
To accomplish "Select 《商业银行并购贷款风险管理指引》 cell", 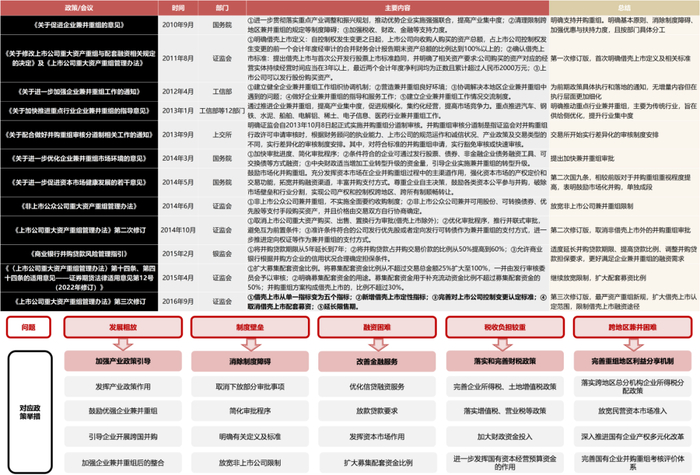I will click(79, 254).
